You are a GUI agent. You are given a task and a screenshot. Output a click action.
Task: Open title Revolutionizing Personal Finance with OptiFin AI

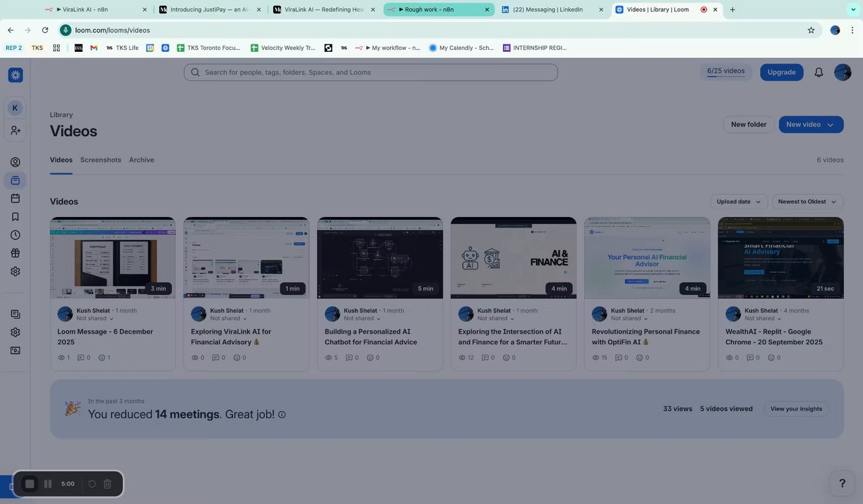tap(646, 336)
